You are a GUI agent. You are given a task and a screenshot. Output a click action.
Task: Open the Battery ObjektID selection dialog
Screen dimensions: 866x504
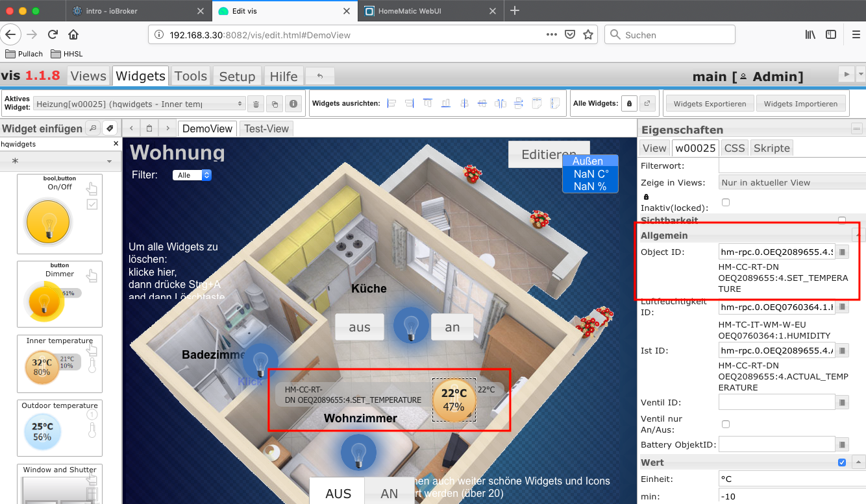pyautogui.click(x=842, y=444)
